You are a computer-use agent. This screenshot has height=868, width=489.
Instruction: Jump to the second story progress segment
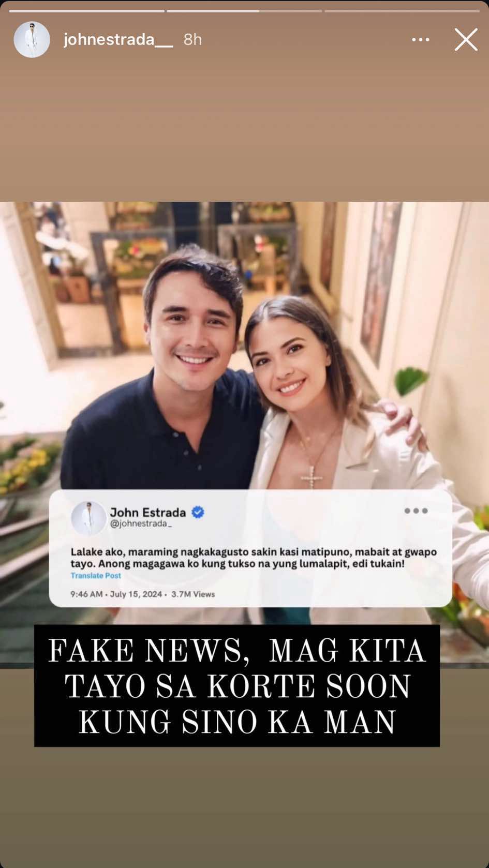[x=244, y=10]
